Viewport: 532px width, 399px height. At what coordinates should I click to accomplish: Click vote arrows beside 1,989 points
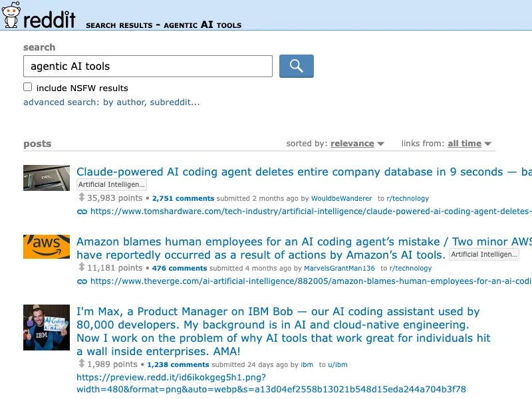tap(81, 364)
